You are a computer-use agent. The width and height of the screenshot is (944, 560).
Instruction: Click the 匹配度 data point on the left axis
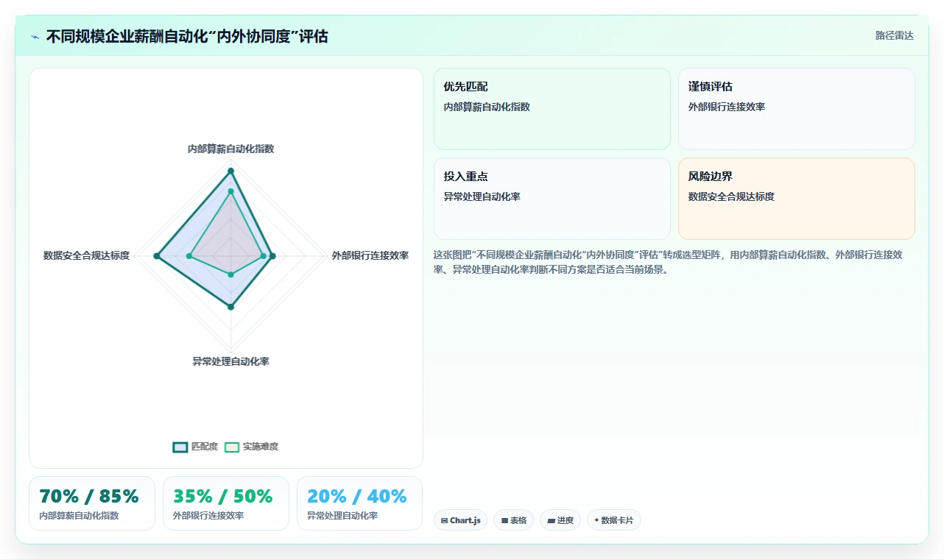click(156, 256)
